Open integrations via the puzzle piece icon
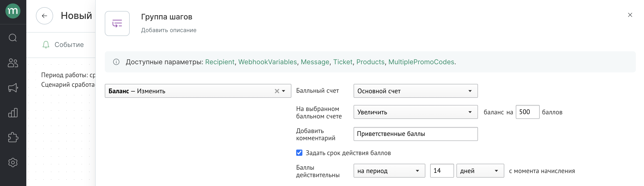644x186 pixels. (x=13, y=137)
